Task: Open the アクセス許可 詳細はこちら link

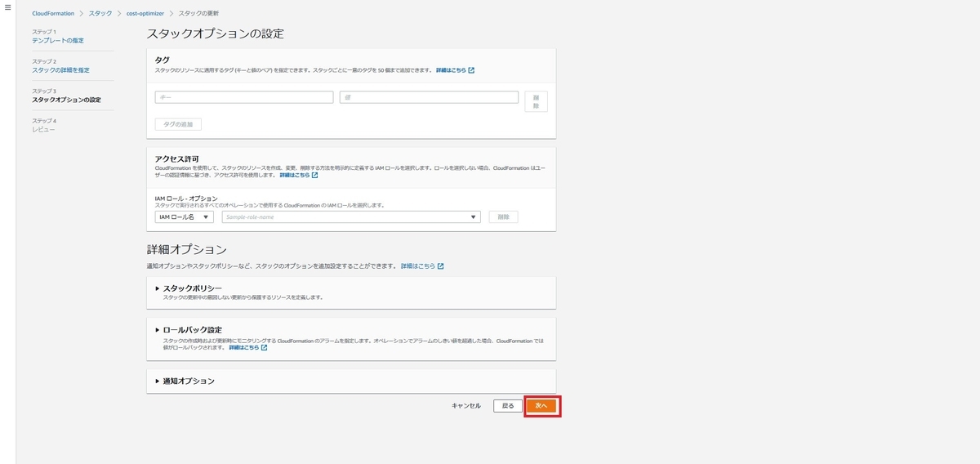Action: click(299, 175)
